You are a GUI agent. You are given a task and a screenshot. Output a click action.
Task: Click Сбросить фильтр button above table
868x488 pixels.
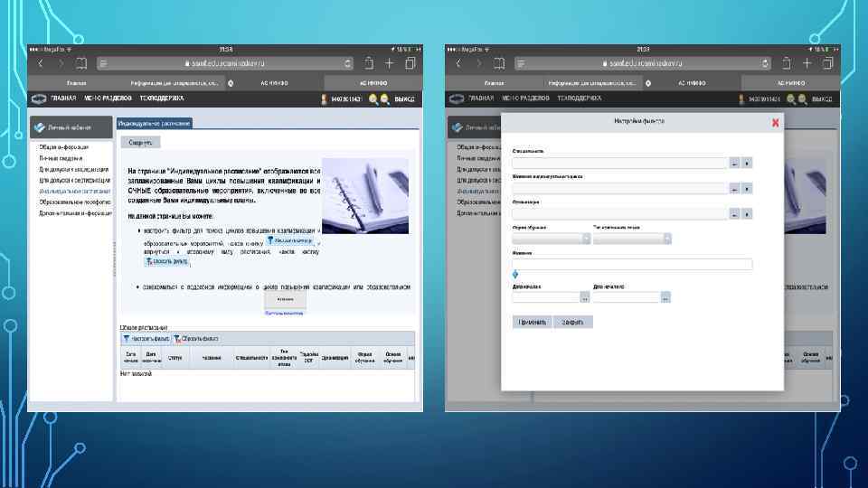click(x=196, y=339)
